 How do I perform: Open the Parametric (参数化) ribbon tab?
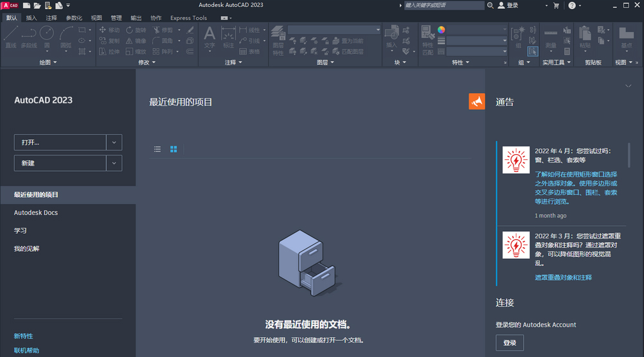click(x=74, y=17)
